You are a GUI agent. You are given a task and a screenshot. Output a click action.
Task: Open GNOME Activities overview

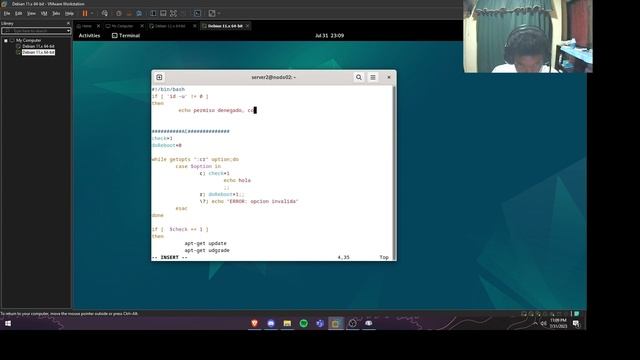(89, 36)
